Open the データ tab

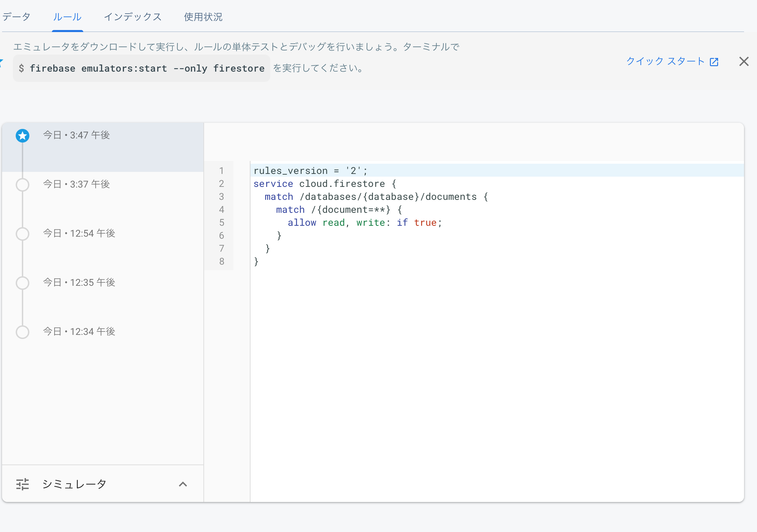click(16, 17)
